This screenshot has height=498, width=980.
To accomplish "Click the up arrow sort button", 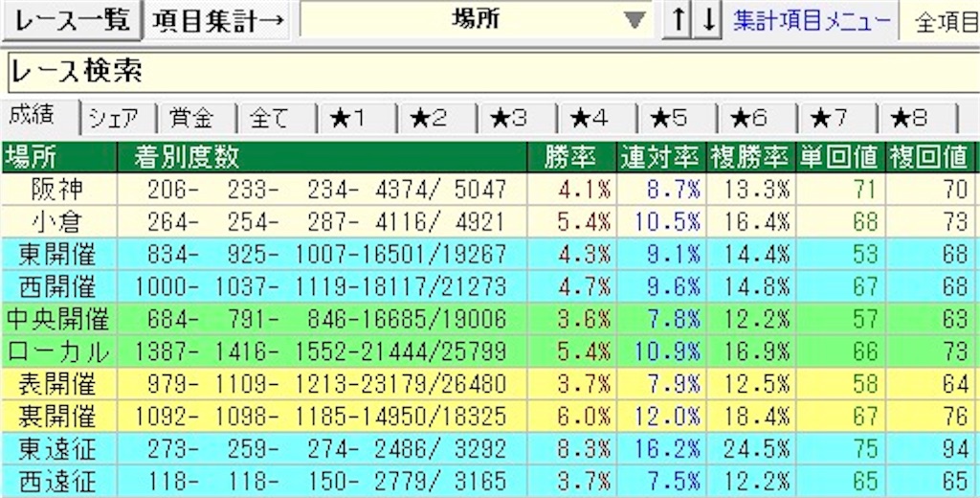I will (678, 21).
